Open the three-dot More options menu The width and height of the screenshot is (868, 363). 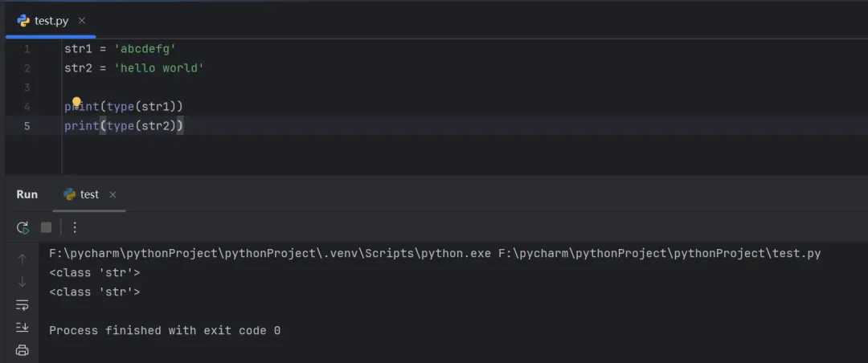(x=75, y=227)
